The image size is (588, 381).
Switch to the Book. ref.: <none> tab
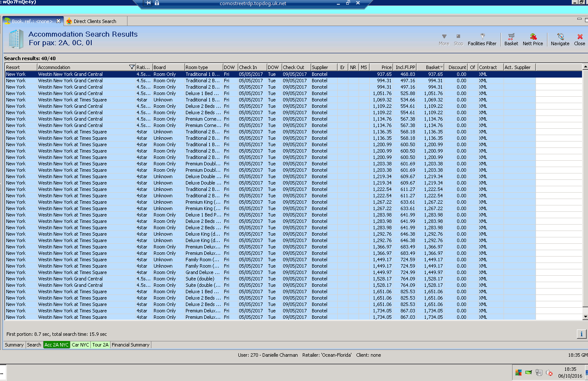(32, 21)
